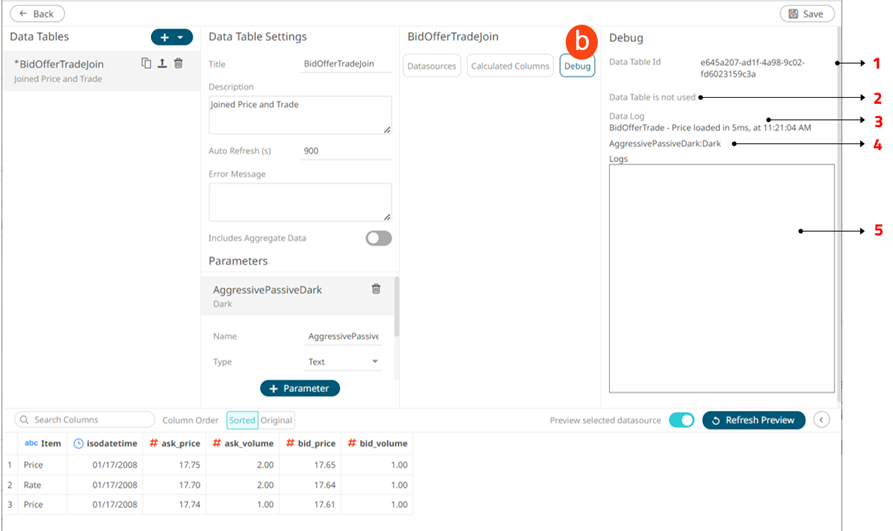Click the Auto Refresh input field

tap(345, 151)
